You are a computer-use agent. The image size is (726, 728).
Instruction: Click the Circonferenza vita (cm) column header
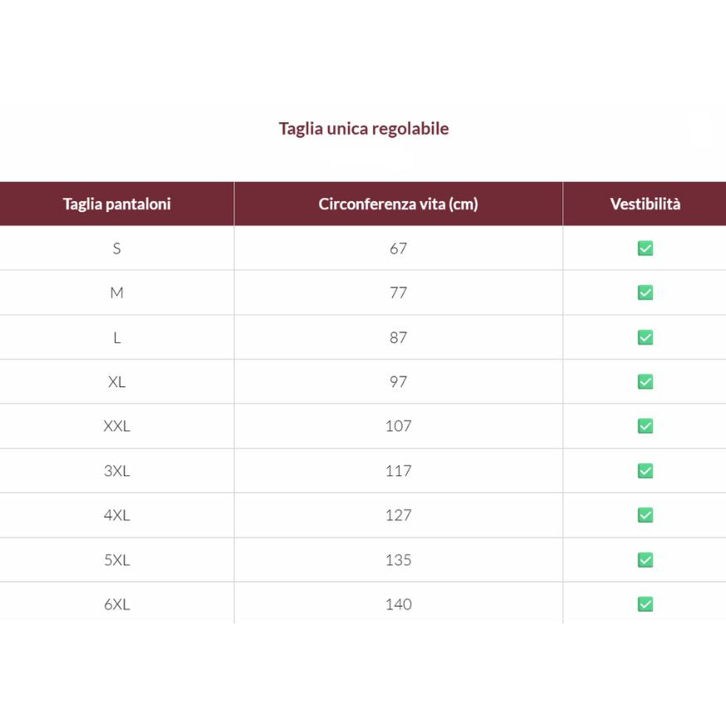(x=398, y=204)
